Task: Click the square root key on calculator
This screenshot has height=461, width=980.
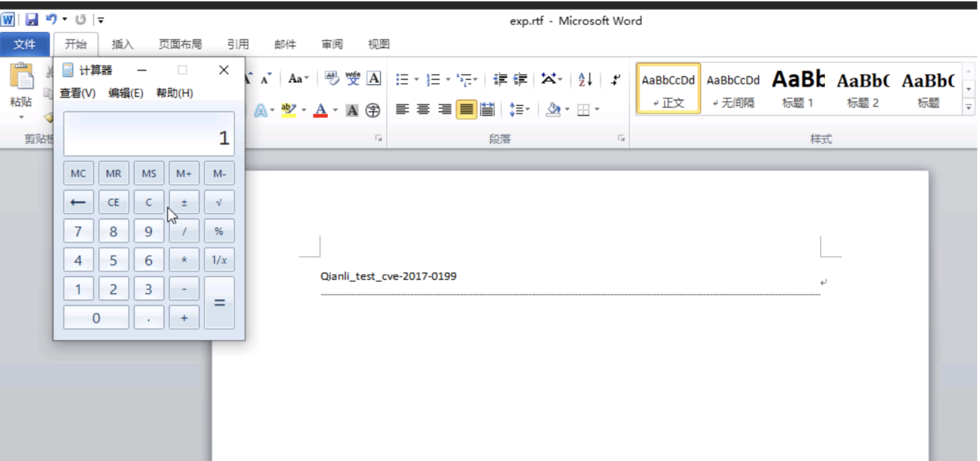Action: click(219, 202)
